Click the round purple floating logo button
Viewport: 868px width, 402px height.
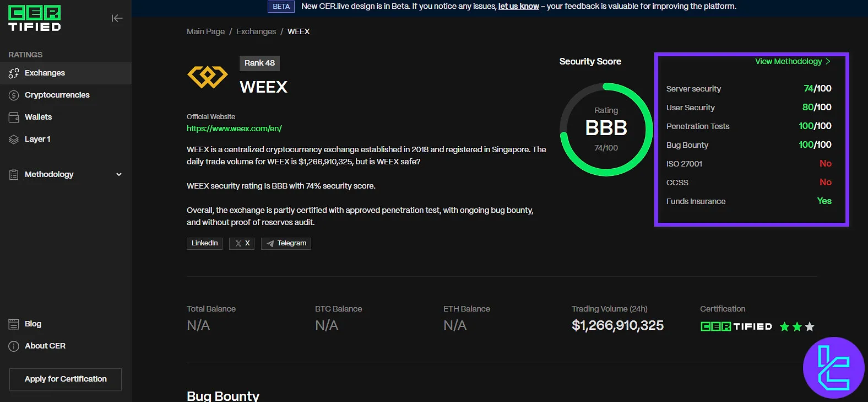tap(834, 367)
